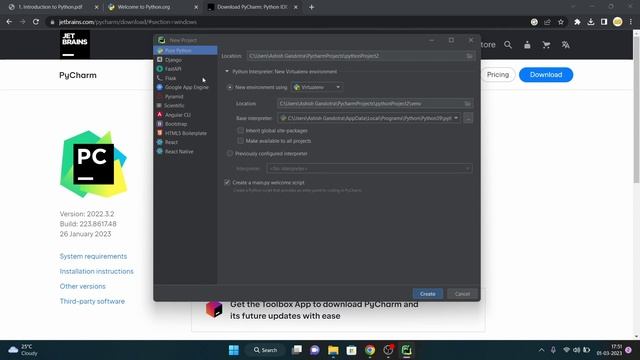Select Pure Python project type

(x=185, y=51)
